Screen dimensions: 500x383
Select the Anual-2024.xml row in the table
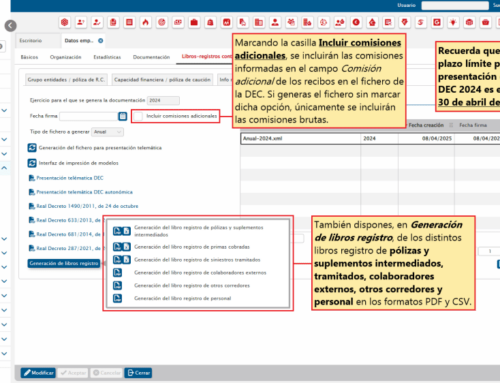(x=370, y=139)
